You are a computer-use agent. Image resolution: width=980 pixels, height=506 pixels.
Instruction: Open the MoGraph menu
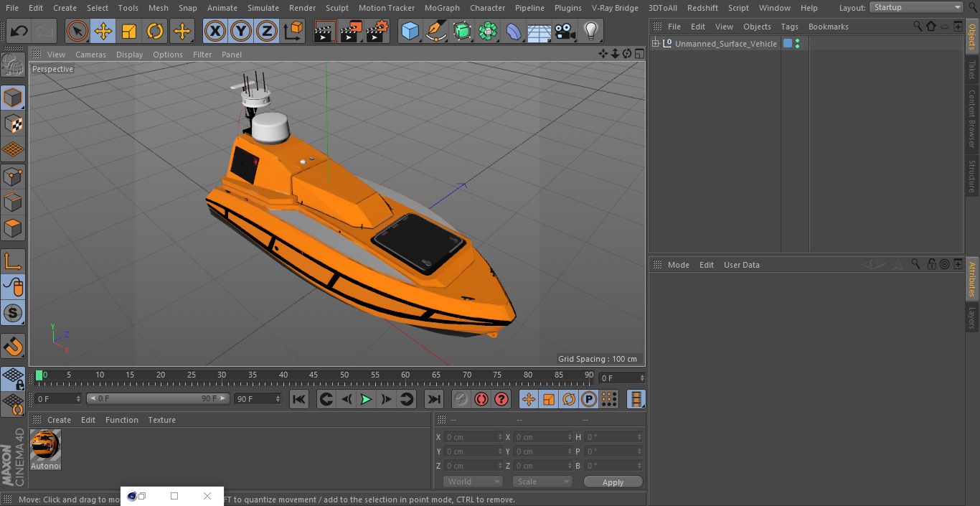[x=442, y=8]
